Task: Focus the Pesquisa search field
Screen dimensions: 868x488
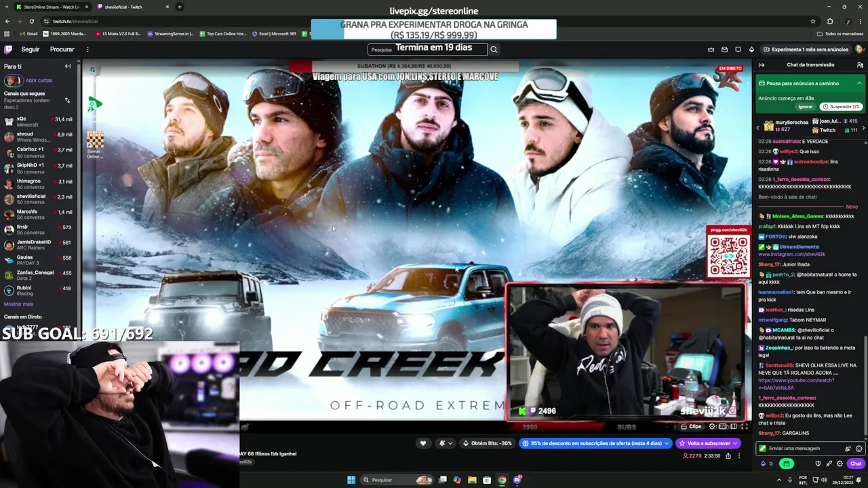Action: coord(427,49)
